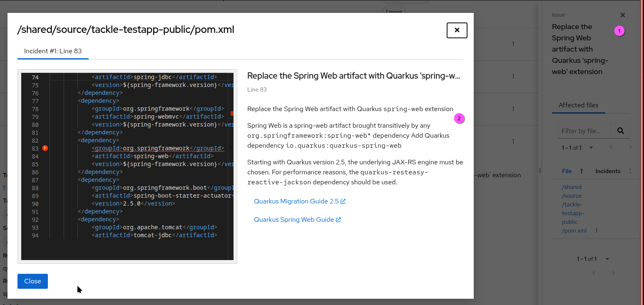Click the 2.5.0 version value on line 90
Viewport: 644px width, 305px height.
132,203
